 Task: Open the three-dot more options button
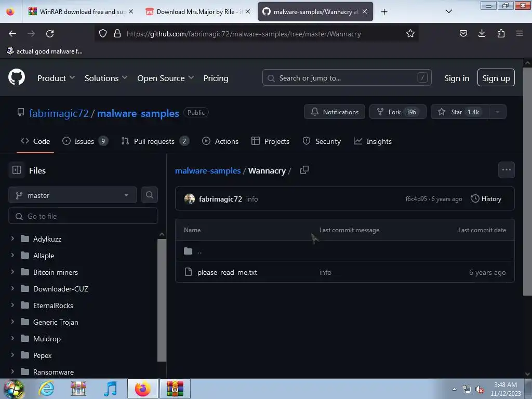pyautogui.click(x=506, y=170)
